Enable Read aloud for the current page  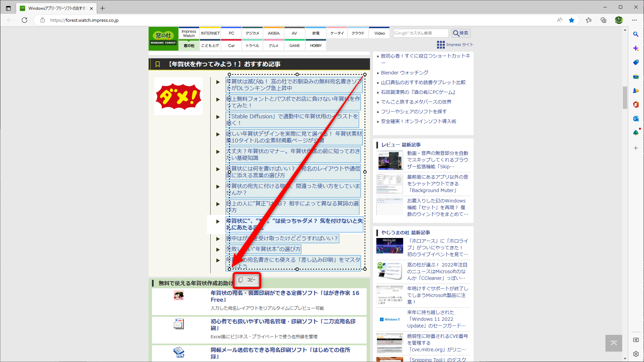[x=559, y=20]
